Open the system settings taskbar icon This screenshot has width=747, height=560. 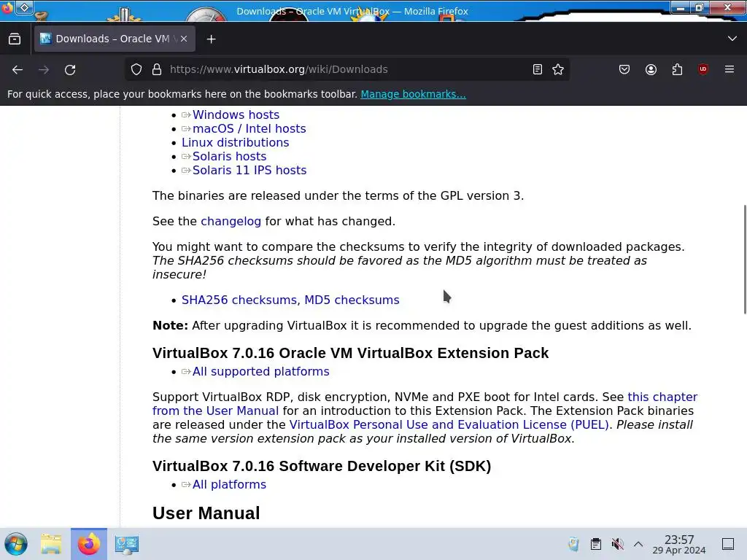pyautogui.click(x=127, y=544)
